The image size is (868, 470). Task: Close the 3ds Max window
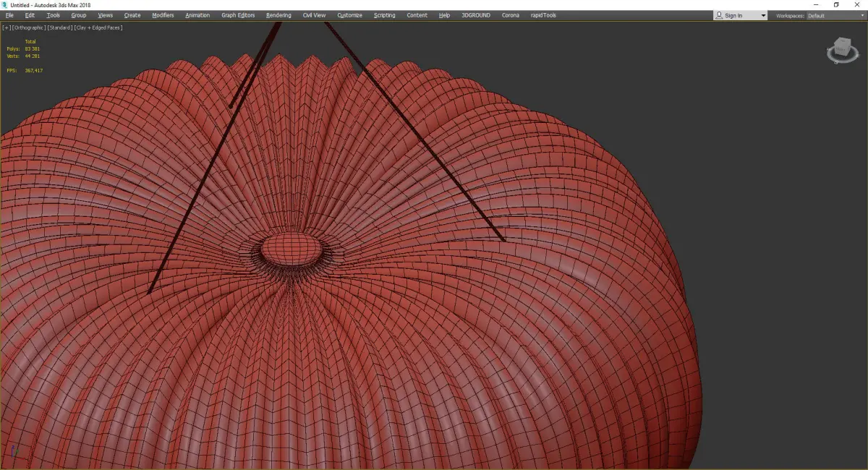(856, 4)
